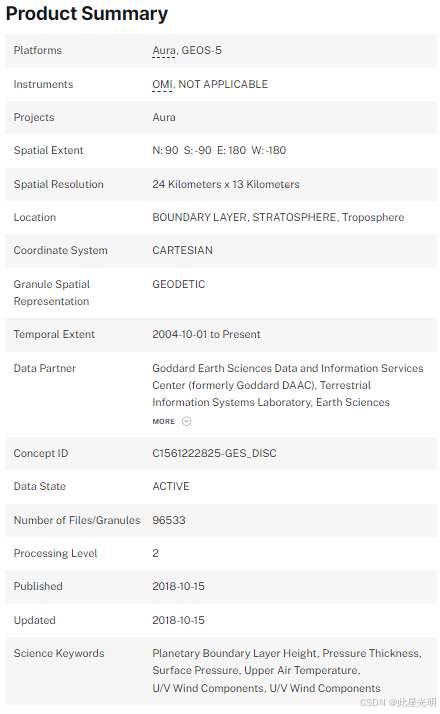Screen dimensions: 440x714
Task: Expand the MORE chevron under Data Partner
Action: 172,421
